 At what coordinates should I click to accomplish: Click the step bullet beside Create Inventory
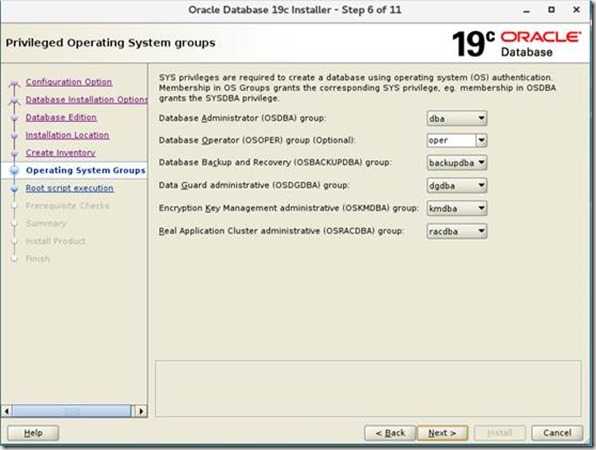tap(14, 153)
